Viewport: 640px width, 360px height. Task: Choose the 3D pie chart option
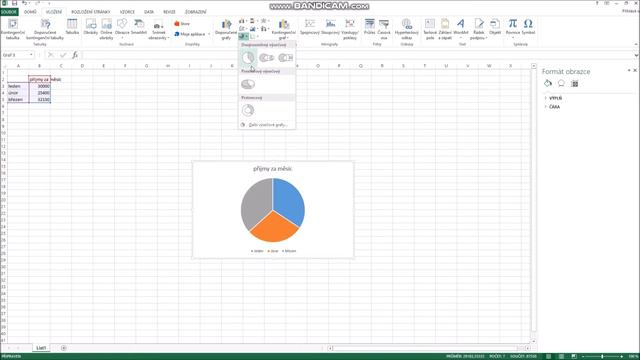pyautogui.click(x=248, y=84)
